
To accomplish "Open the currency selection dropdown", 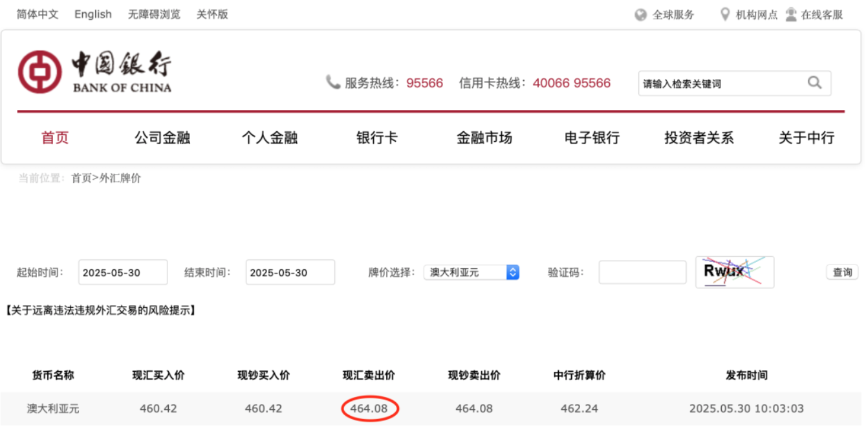I will (x=472, y=272).
